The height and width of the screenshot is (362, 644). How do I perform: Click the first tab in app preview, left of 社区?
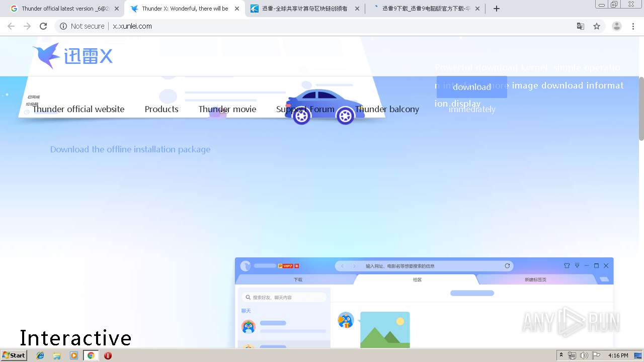(x=298, y=280)
